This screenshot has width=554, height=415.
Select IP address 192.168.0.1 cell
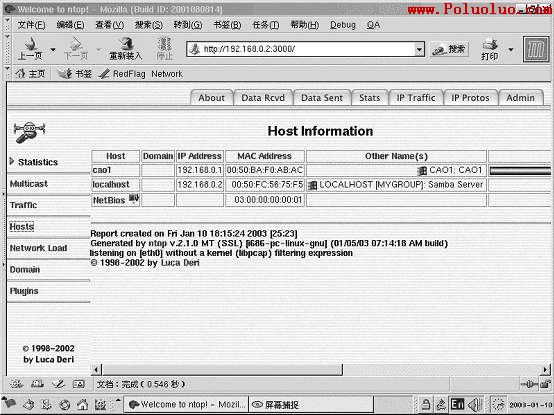[x=200, y=170]
